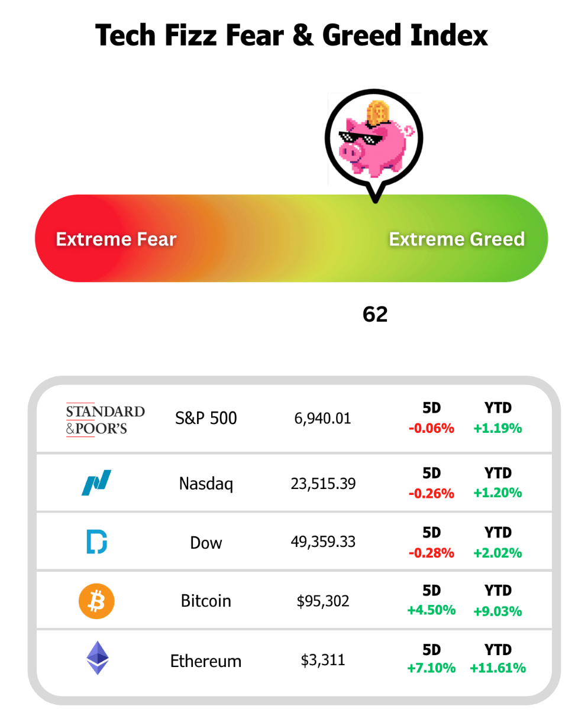Click the Bitcoin price $95,302
The height and width of the screenshot is (719, 588).
pos(323,601)
